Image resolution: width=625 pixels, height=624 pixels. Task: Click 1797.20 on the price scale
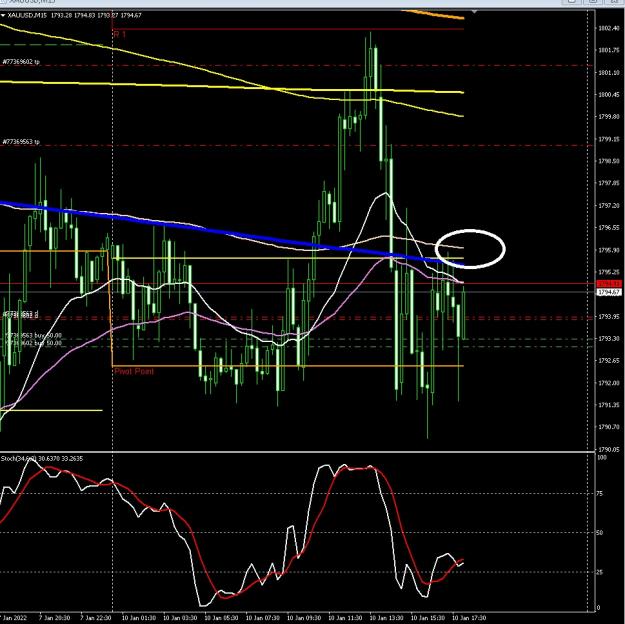point(608,205)
